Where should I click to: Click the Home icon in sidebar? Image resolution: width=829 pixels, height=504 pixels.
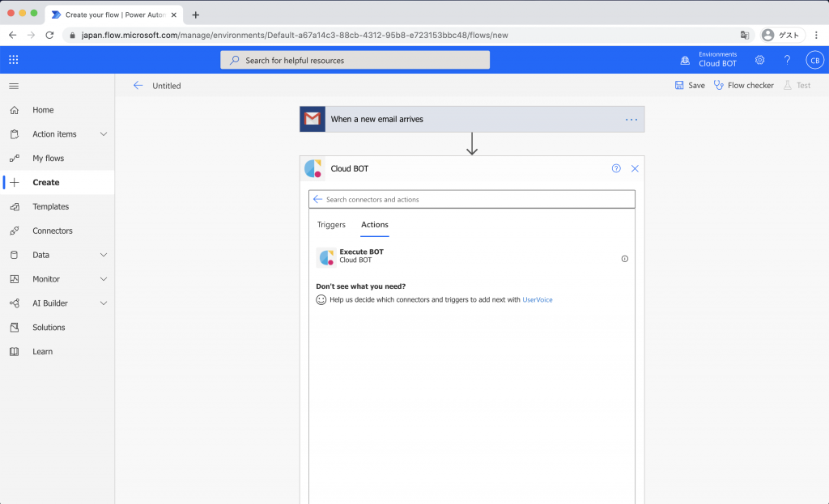(15, 110)
